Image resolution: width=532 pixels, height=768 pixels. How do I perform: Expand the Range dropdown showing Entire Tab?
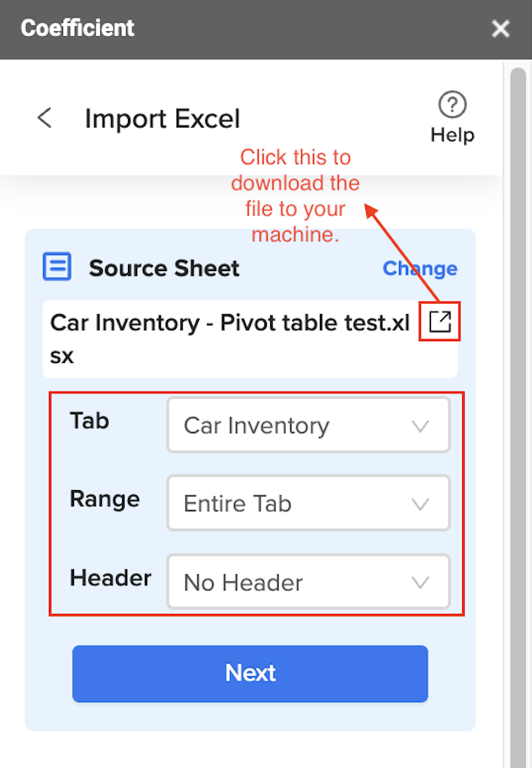(308, 503)
